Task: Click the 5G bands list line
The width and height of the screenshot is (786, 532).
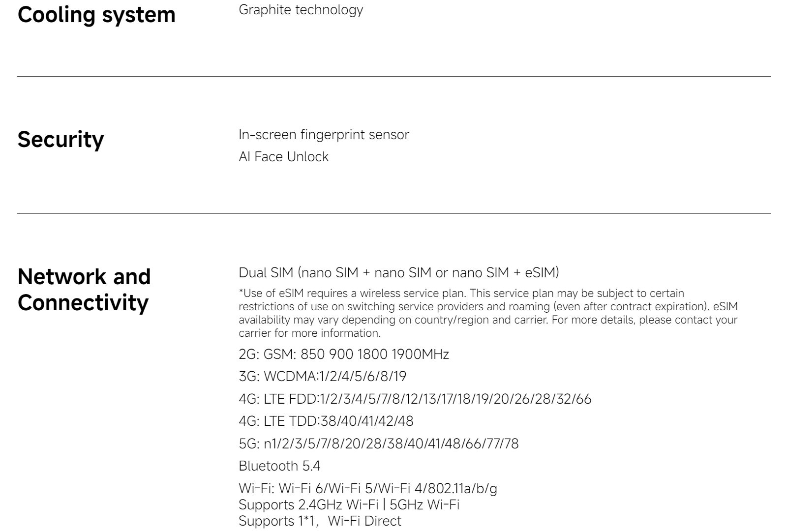Action: coord(379,443)
